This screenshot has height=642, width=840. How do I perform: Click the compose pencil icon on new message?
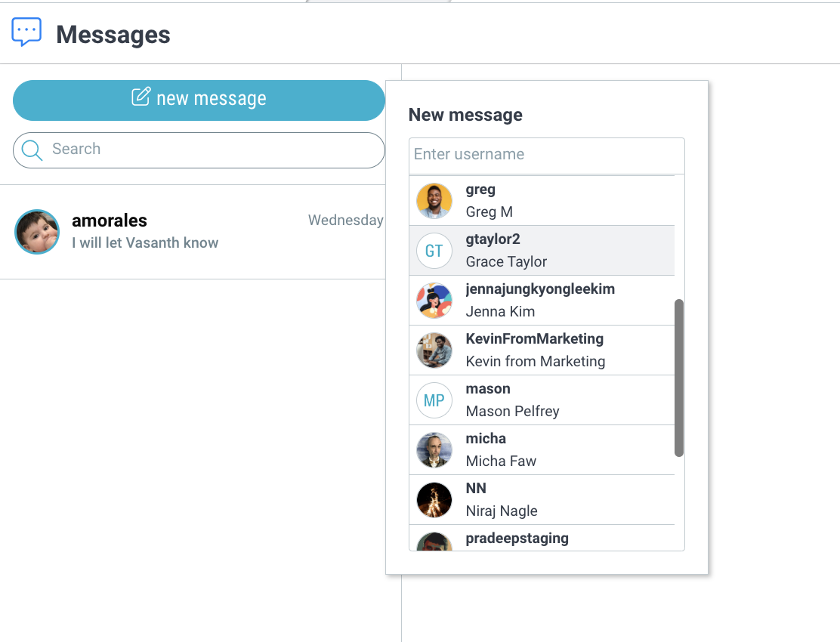click(x=141, y=97)
